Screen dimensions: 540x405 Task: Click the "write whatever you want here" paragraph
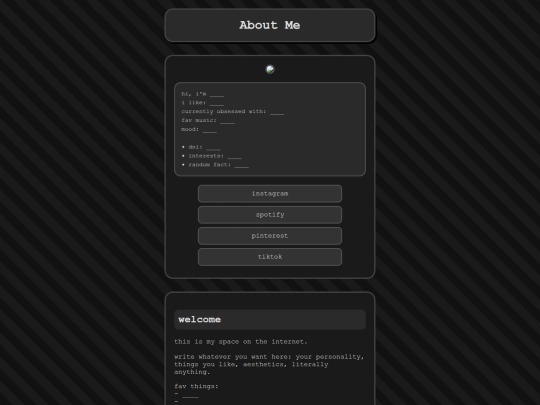(x=269, y=364)
